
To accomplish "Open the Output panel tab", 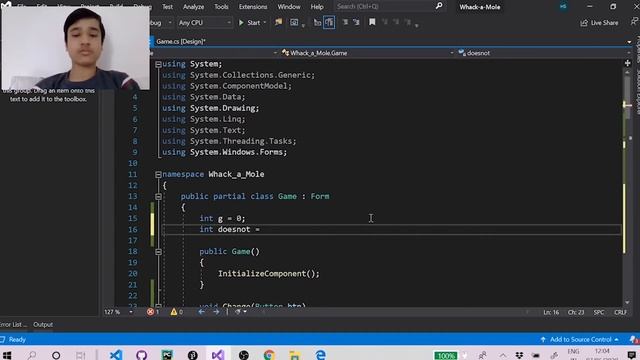I will coord(43,324).
